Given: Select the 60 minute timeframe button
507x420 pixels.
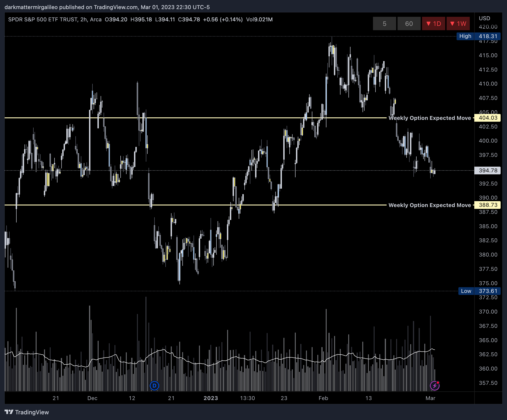Looking at the screenshot, I should pos(409,24).
